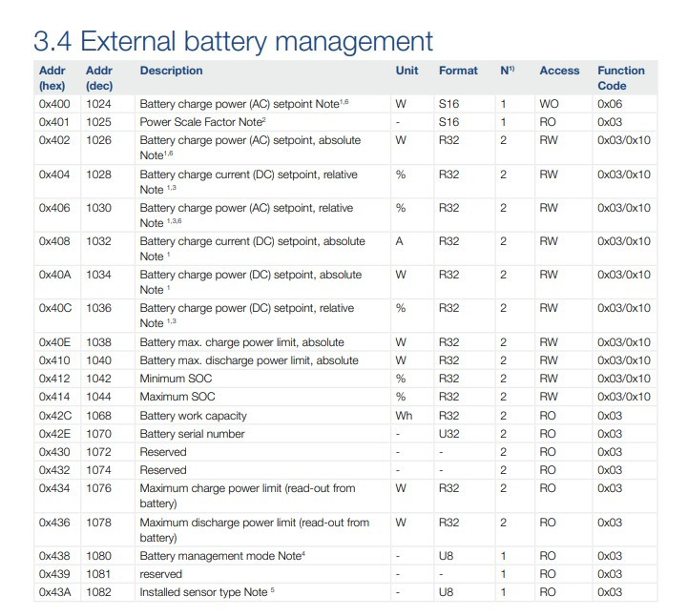This screenshot has width=688, height=616.
Task: Select hex address 0x438 cell
Action: click(54, 556)
